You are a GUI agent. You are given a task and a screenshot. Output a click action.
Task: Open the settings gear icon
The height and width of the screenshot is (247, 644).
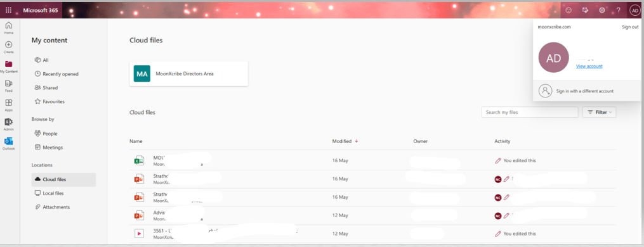click(x=601, y=10)
